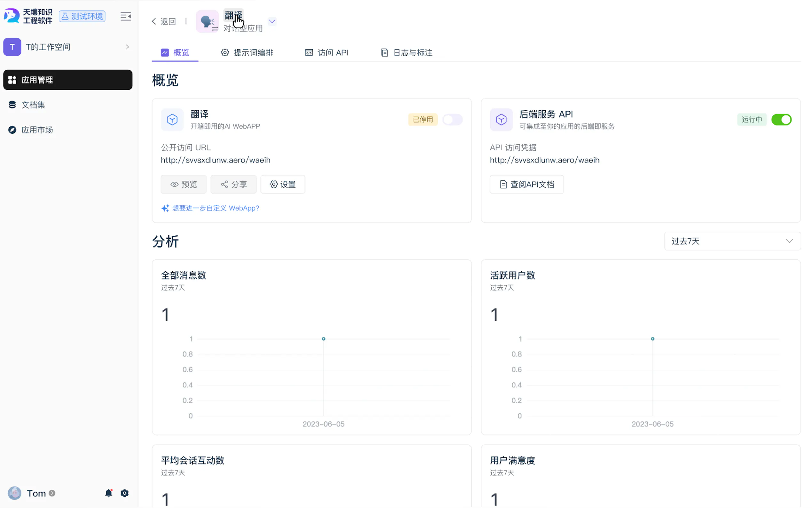
Task: Open the 想要进一步自定义 WebApp? link
Action: point(215,208)
